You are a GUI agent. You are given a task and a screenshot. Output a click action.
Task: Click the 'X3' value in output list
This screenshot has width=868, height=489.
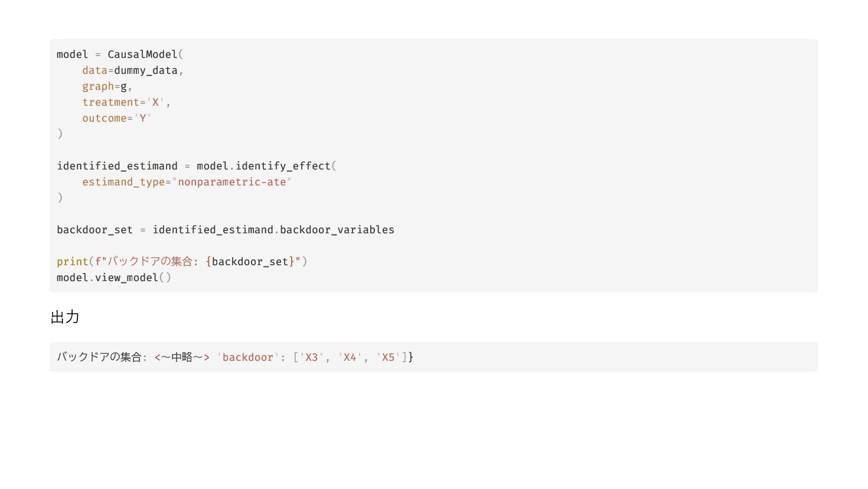[x=312, y=357]
